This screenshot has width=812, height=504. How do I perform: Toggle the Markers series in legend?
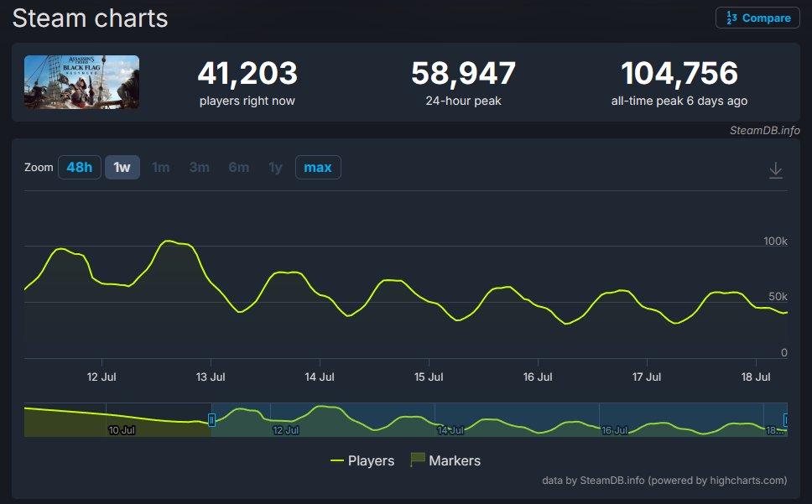(x=445, y=460)
